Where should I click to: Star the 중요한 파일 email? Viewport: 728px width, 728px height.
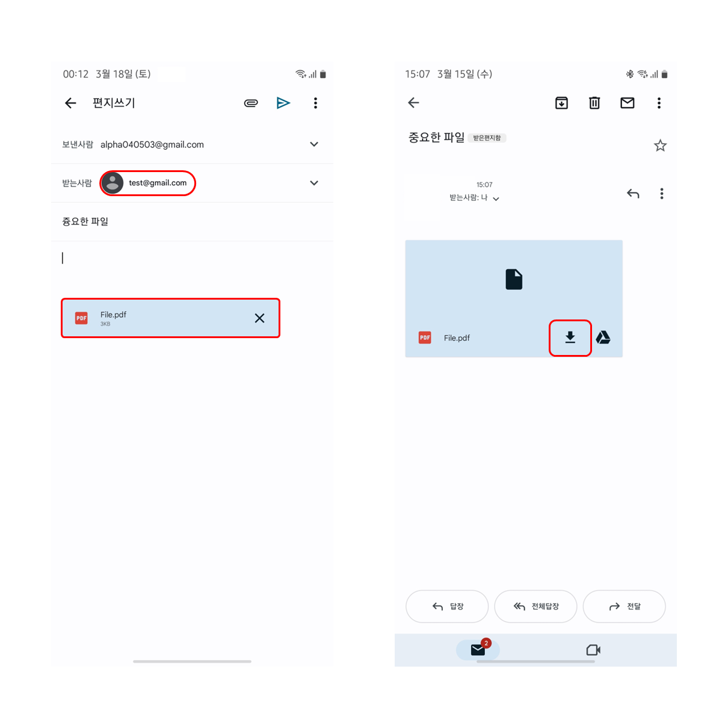pos(660,146)
